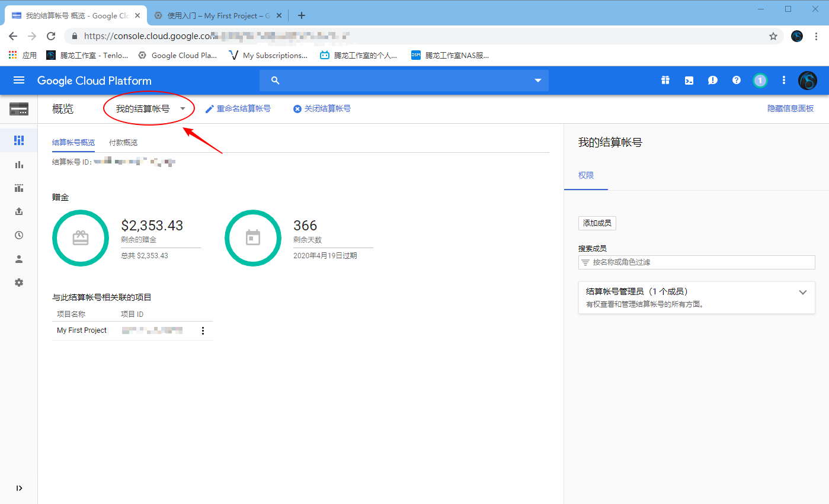
Task: Open the free trial gift icon
Action: pos(665,81)
